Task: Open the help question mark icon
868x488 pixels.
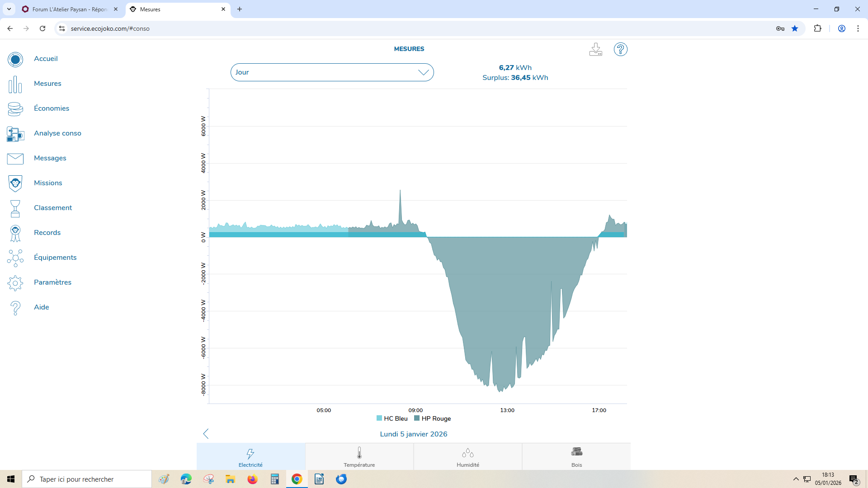Action: tap(620, 49)
